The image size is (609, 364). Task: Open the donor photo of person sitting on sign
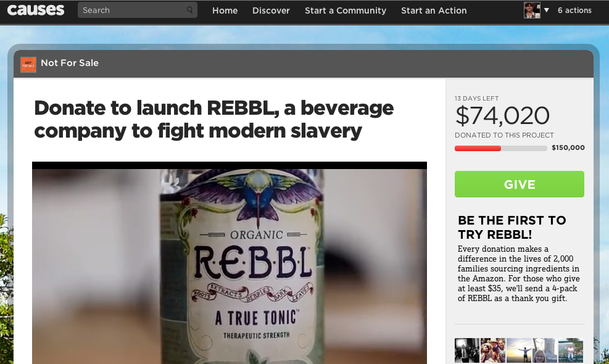point(571,350)
